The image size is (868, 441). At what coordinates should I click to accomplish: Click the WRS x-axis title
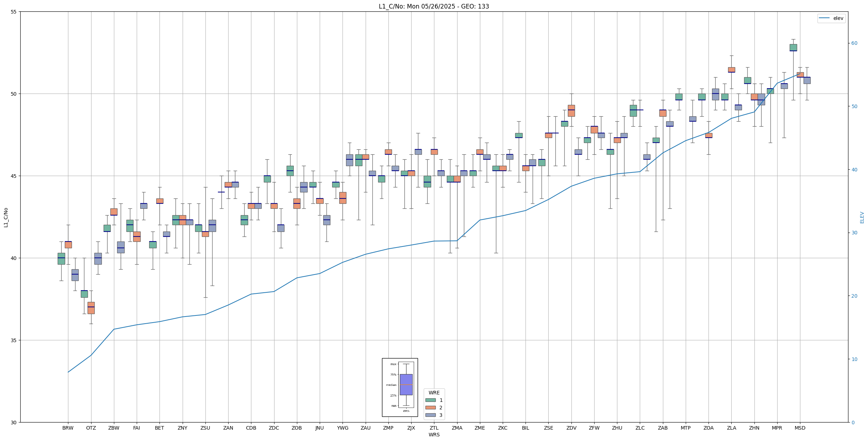pyautogui.click(x=434, y=435)
